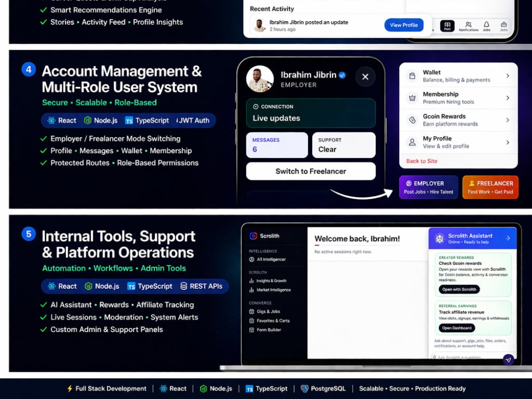Image resolution: width=532 pixels, height=399 pixels.
Task: Open the Messages card showing 6
Action: 277,145
